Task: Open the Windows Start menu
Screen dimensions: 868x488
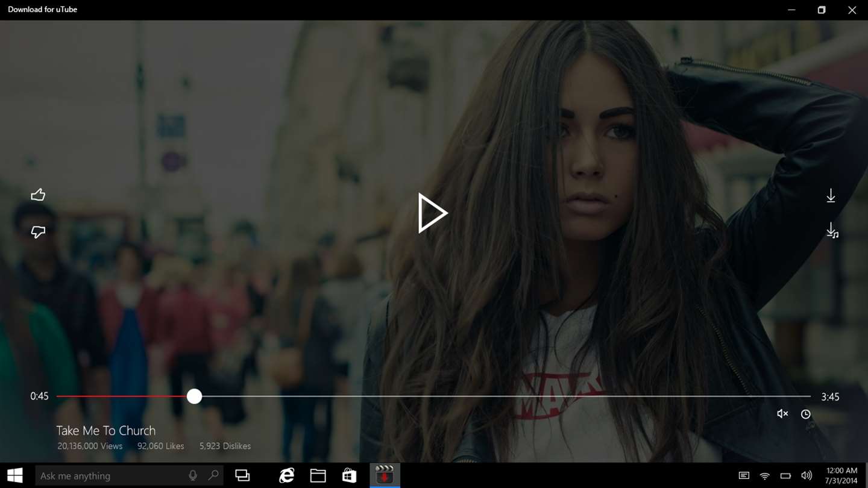Action: (x=15, y=475)
